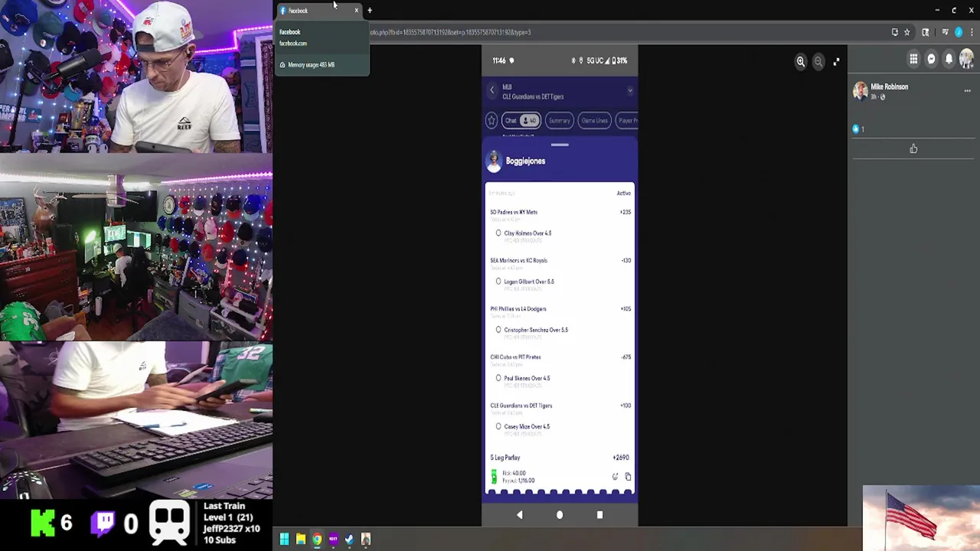Image resolution: width=980 pixels, height=551 pixels.
Task: Open File Explorer from the taskbar
Action: (x=301, y=540)
